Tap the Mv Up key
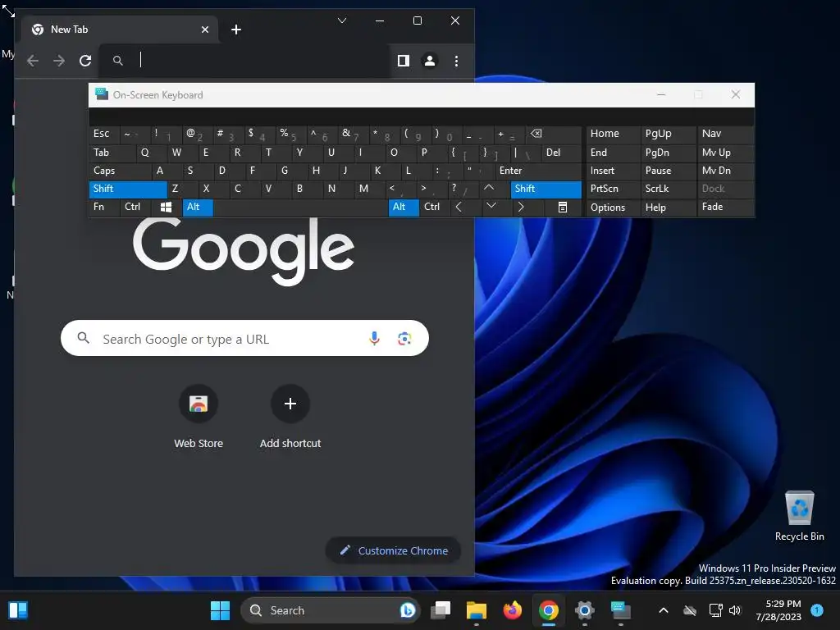 (x=726, y=153)
